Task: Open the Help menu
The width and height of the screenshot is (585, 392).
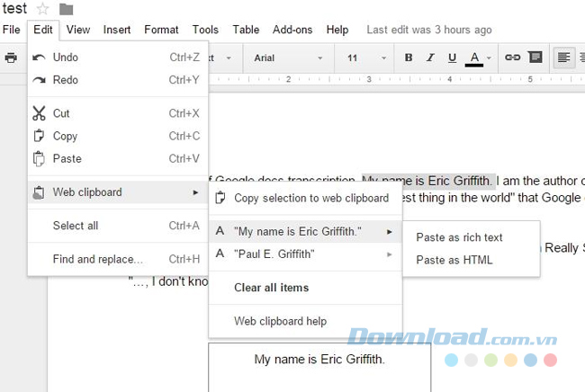Action: point(337,30)
